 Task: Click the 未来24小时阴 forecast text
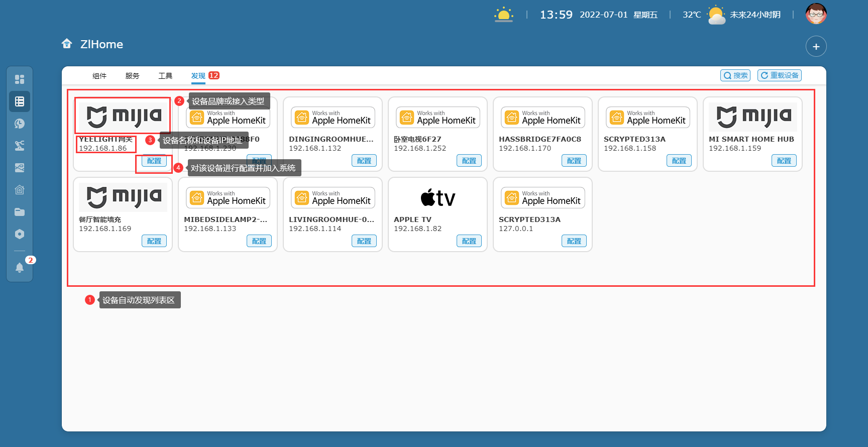[x=755, y=15]
